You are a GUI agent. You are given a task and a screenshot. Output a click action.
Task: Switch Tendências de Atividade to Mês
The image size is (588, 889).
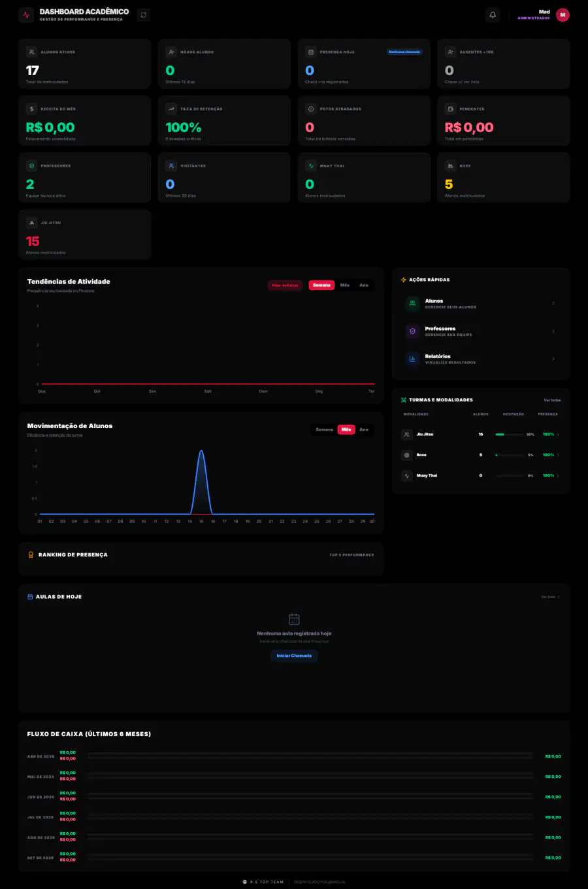pos(345,285)
